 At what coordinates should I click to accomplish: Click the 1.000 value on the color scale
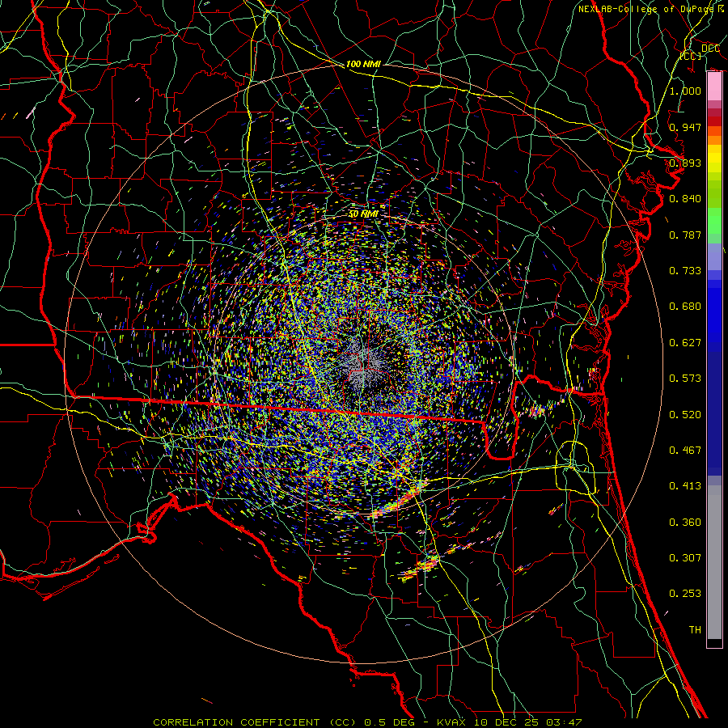685,91
